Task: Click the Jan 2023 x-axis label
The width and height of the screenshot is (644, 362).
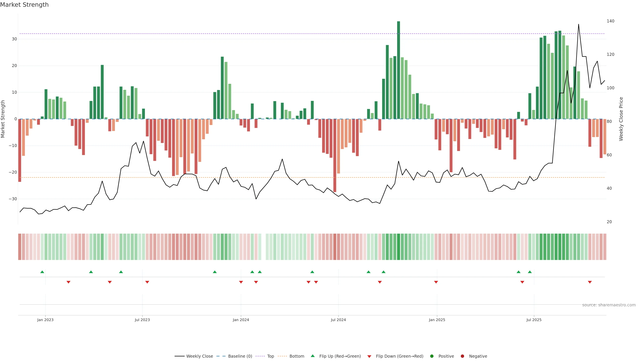Action: click(x=45, y=320)
